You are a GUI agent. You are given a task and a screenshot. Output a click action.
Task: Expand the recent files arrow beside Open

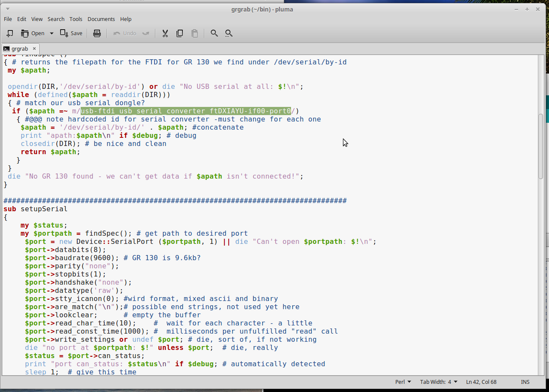point(52,33)
